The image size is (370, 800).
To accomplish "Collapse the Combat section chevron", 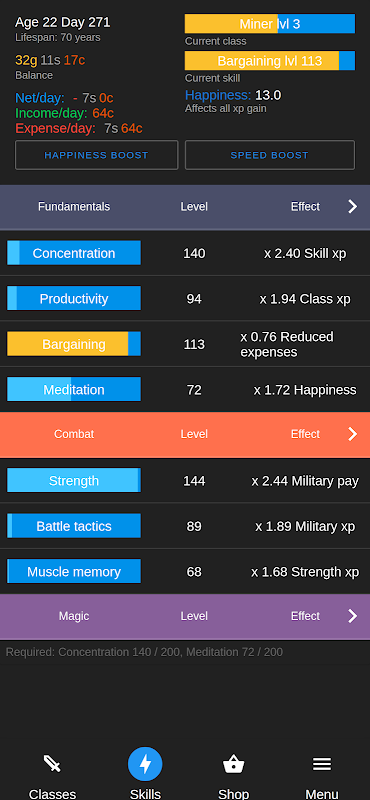I will 353,434.
